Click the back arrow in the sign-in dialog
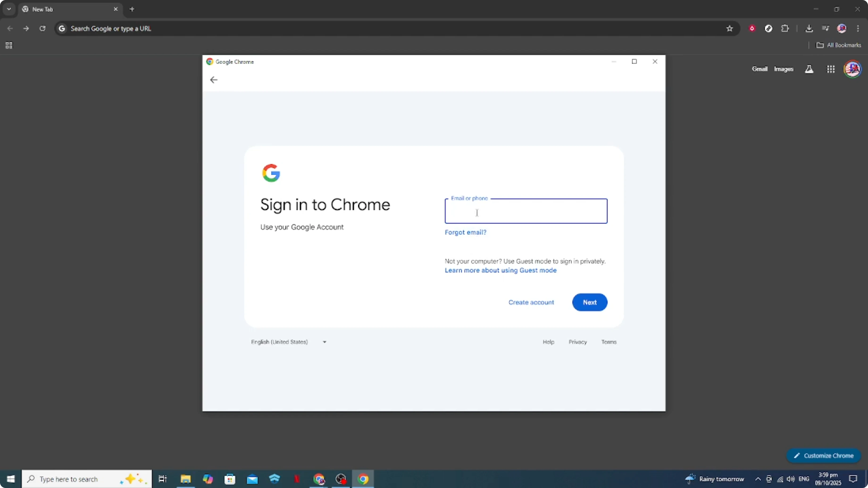The width and height of the screenshot is (868, 488). (x=214, y=80)
